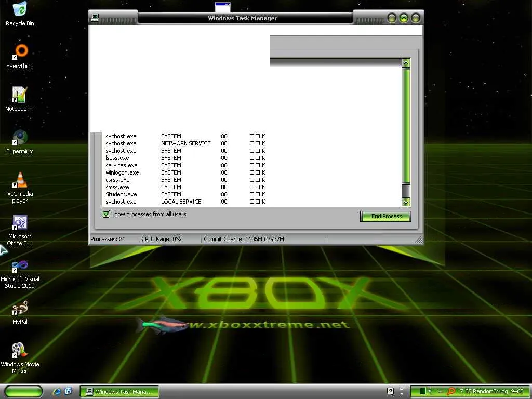The height and width of the screenshot is (399, 532).
Task: Select svchost.exe run by NETWORK SERVICE
Action: pos(252,143)
